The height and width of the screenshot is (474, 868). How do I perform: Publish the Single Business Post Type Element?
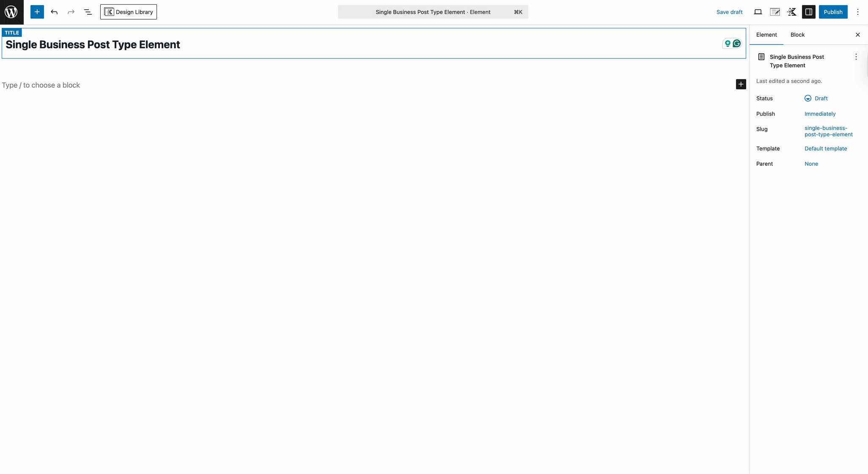coord(832,12)
